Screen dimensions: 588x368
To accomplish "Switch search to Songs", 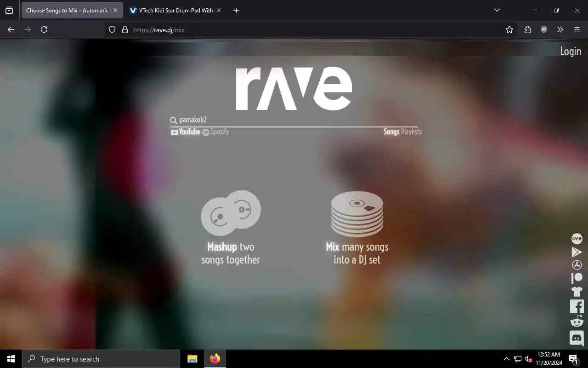I will click(391, 132).
